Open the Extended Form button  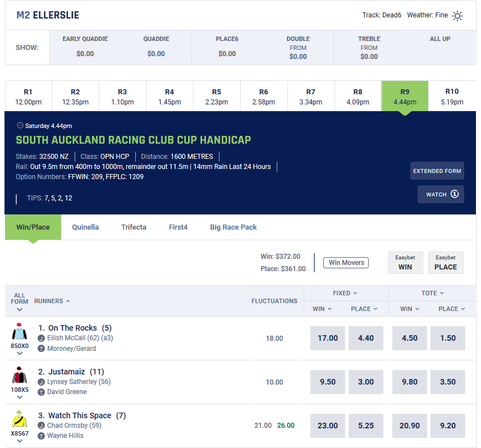point(437,171)
